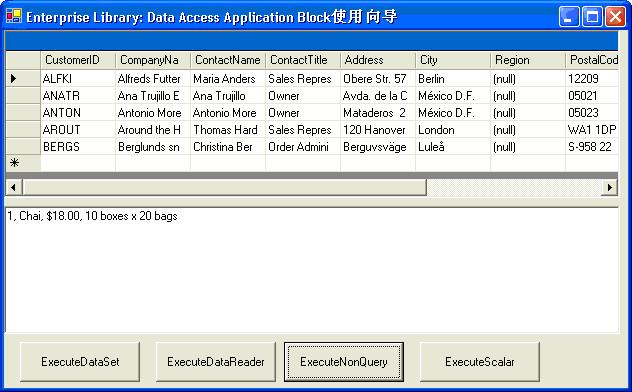Image resolution: width=632 pixels, height=392 pixels.
Task: Click the Christina Ber cell
Action: click(228, 146)
